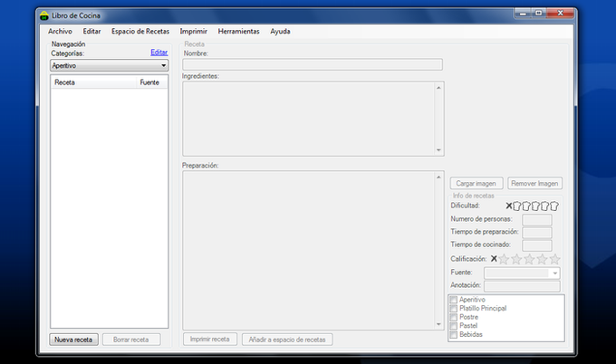616x364 pixels.
Task: Set difficulty to two chef hats
Action: (526, 206)
